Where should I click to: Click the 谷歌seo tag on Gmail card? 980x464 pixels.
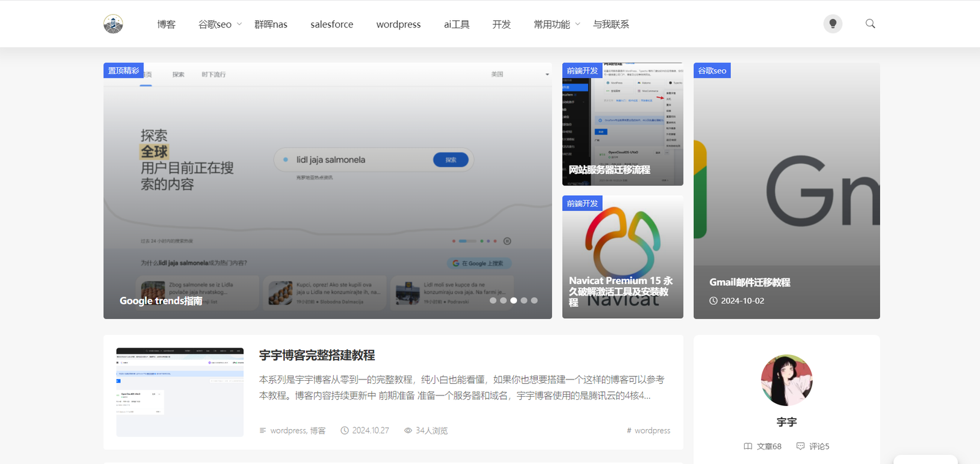[x=712, y=70]
